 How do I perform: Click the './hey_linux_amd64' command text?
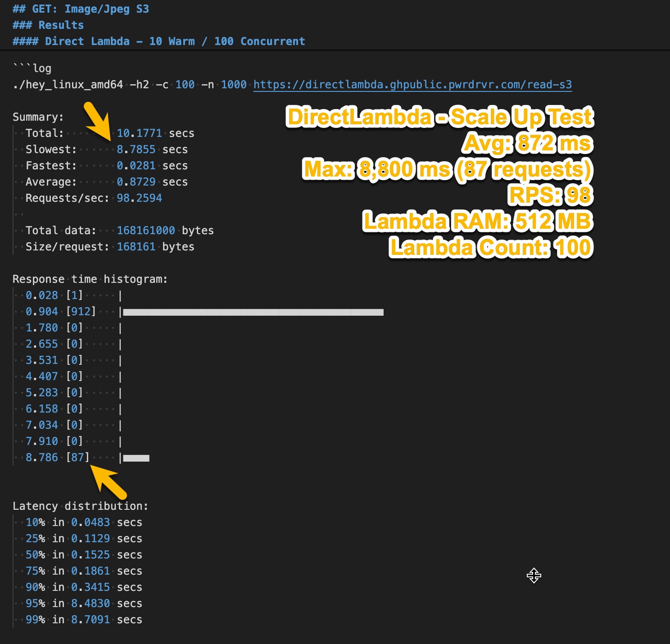click(68, 85)
